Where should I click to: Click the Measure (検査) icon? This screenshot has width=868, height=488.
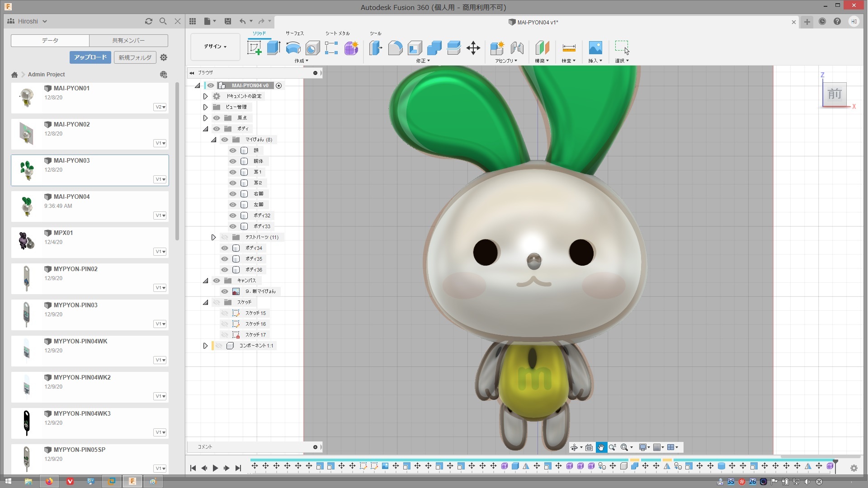(568, 47)
